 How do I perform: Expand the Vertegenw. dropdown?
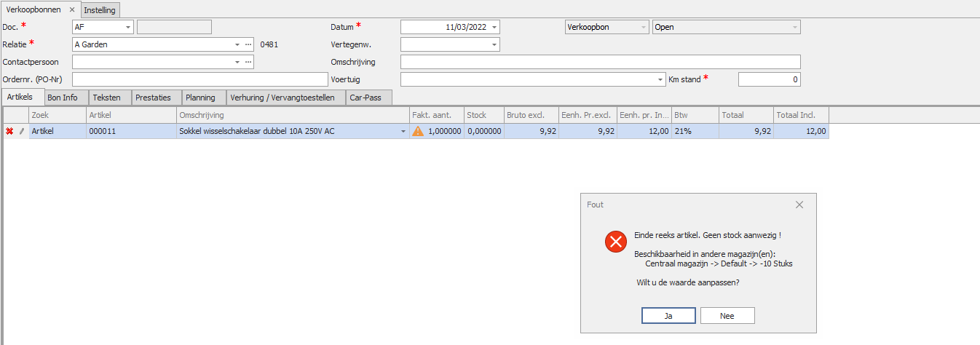point(494,44)
